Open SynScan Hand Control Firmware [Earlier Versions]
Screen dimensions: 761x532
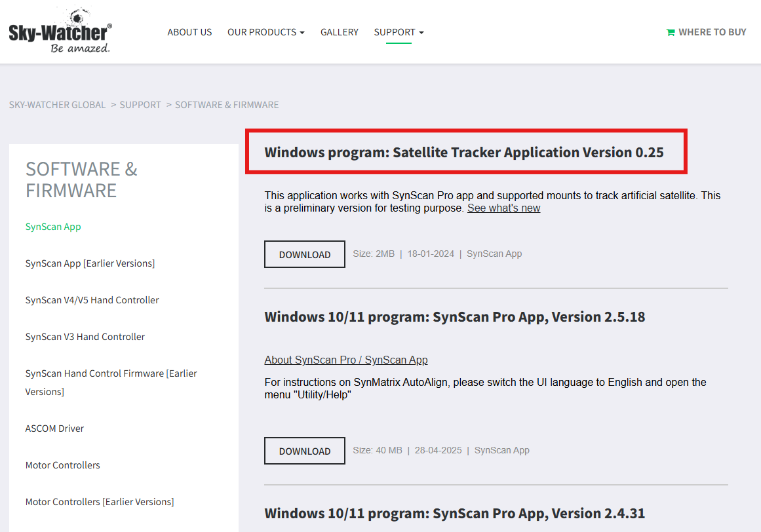click(x=111, y=382)
